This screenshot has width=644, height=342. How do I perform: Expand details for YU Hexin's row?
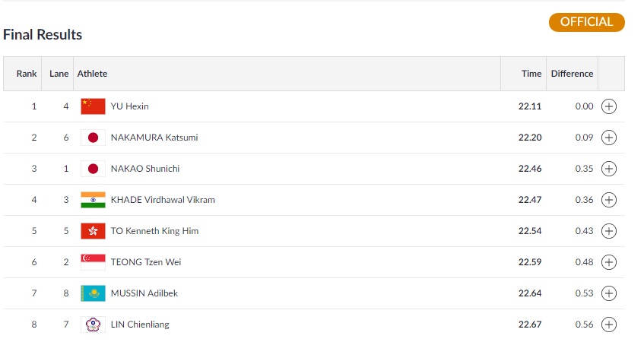[x=608, y=106]
